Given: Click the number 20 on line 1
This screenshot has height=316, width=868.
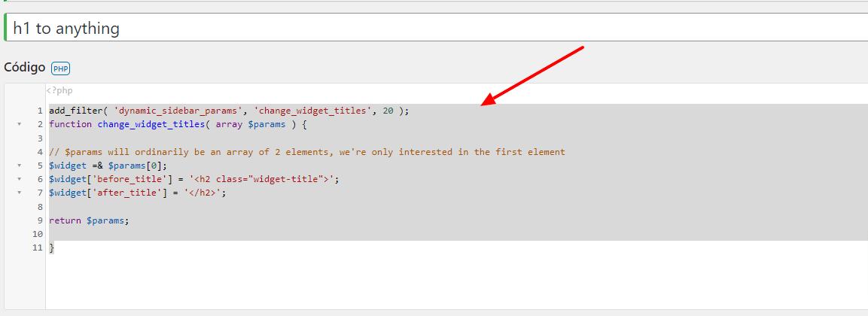Looking at the screenshot, I should click(x=388, y=111).
